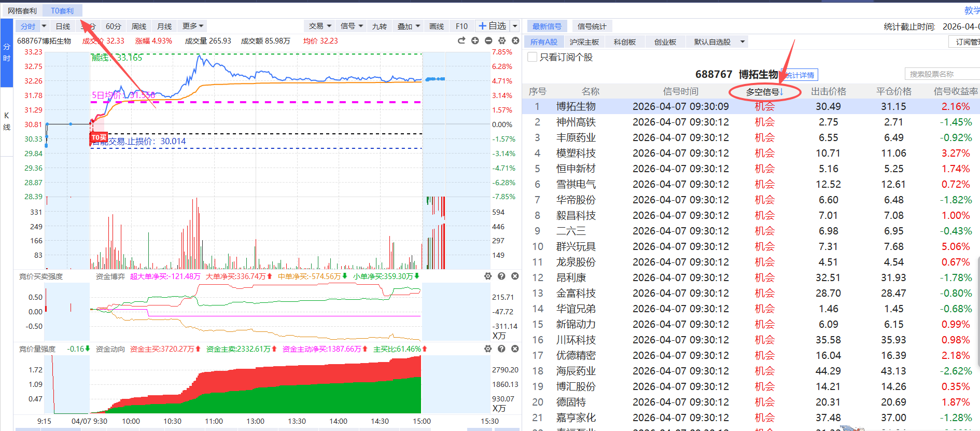Open help icon for 竞价买卖强度 panel
This screenshot has height=431, width=980.
tap(501, 276)
